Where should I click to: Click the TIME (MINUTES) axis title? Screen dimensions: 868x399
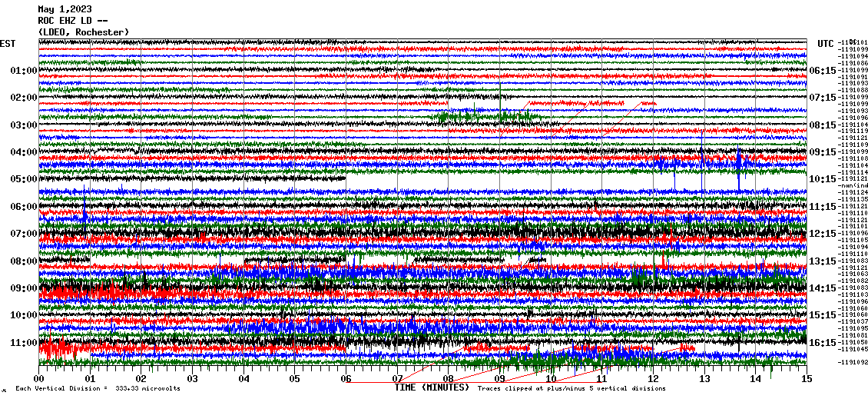coord(432,388)
